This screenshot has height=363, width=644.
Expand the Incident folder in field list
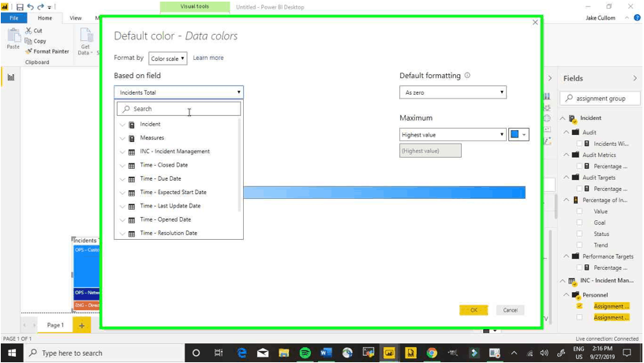pos(122,125)
